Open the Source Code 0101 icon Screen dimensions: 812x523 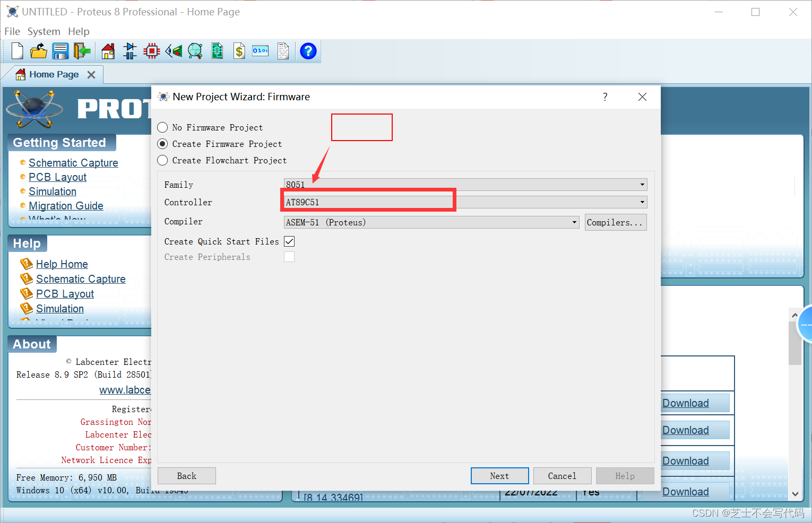pyautogui.click(x=261, y=51)
